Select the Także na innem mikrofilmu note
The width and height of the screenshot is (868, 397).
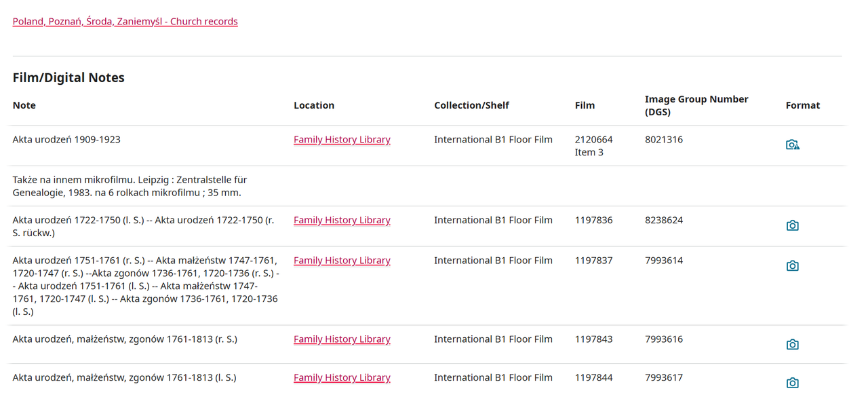(x=130, y=186)
